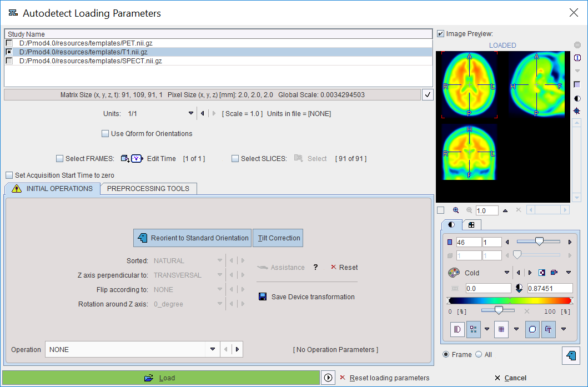The height and width of the screenshot is (387, 588).
Task: Click the question mark help icon
Action: pos(316,267)
